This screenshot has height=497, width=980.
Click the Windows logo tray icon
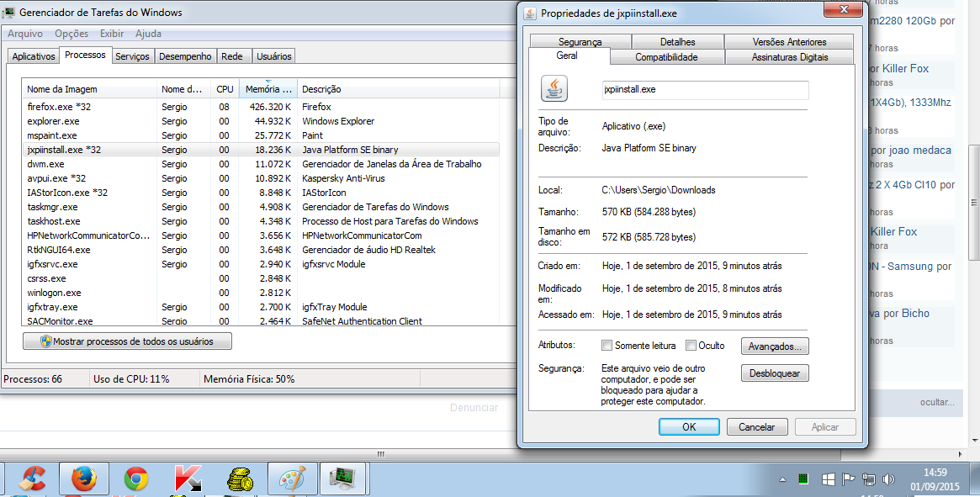(x=828, y=479)
